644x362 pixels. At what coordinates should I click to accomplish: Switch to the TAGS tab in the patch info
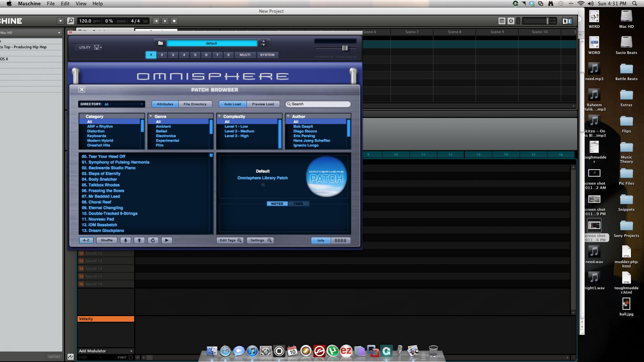pyautogui.click(x=298, y=204)
